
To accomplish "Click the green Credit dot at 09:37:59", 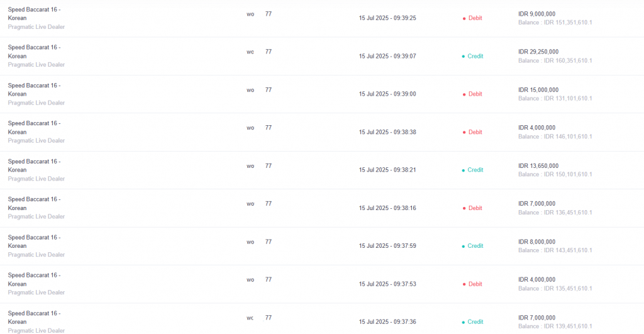I will [464, 246].
